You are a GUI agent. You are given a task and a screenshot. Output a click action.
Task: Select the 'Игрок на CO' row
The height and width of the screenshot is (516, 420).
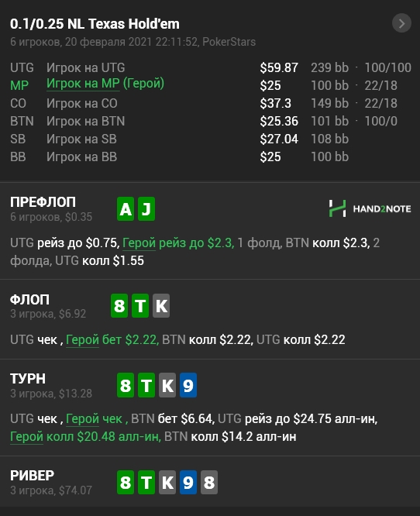211,103
